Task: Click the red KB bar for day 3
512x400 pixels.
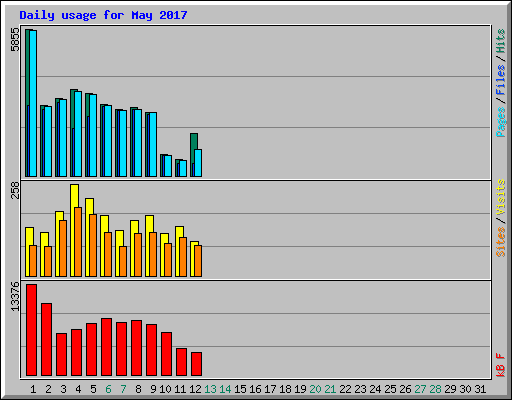Action: 61,355
